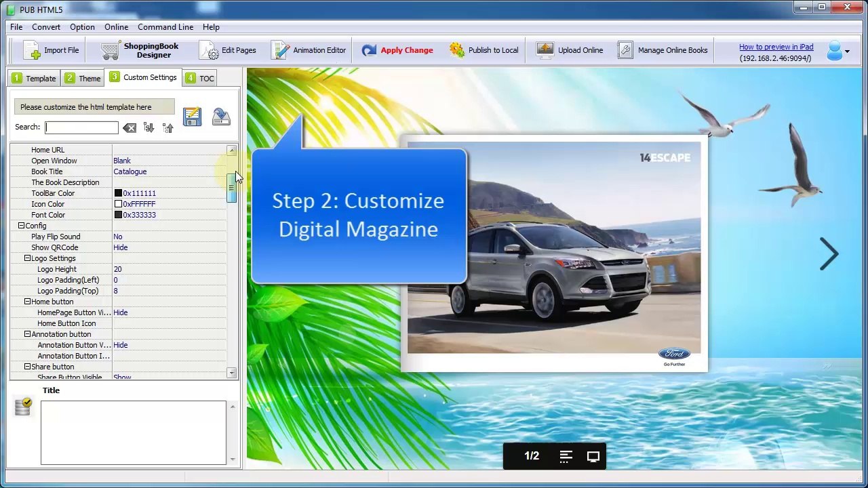
Task: Click the database icon beside Title
Action: (x=22, y=406)
